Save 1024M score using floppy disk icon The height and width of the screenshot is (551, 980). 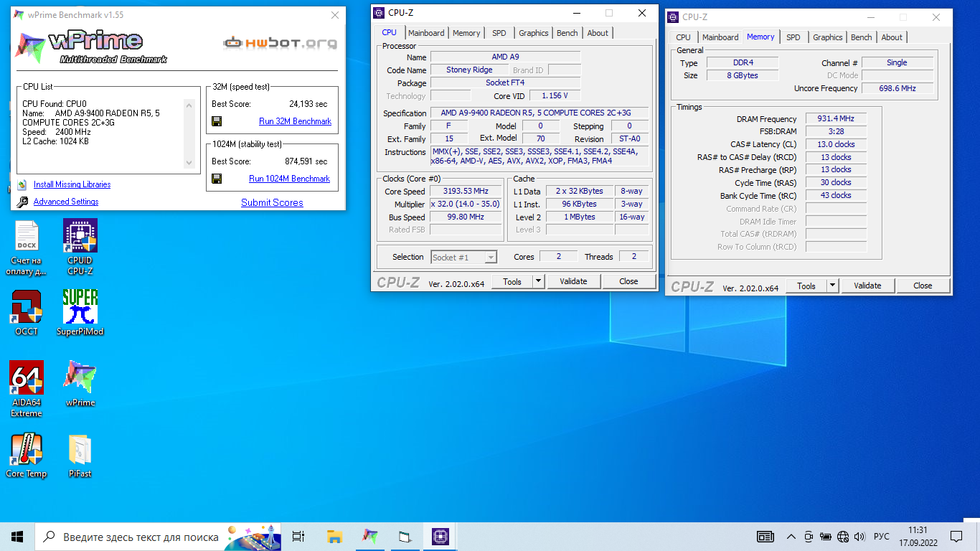[x=217, y=179]
